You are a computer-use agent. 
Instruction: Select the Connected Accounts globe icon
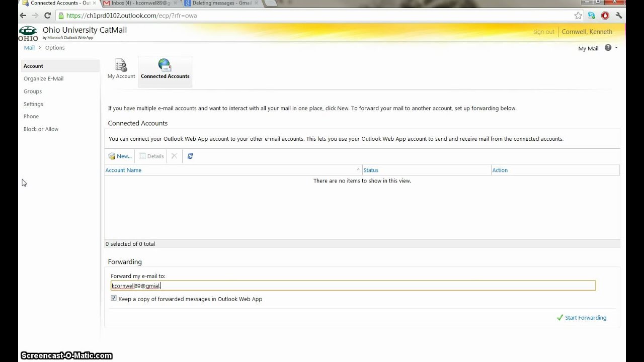pyautogui.click(x=165, y=65)
